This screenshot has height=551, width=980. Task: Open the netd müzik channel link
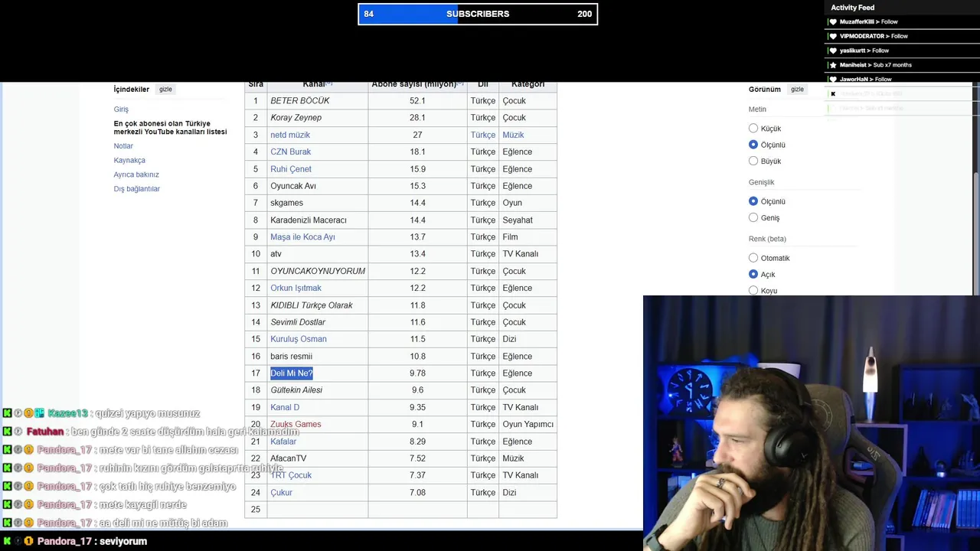pyautogui.click(x=290, y=135)
